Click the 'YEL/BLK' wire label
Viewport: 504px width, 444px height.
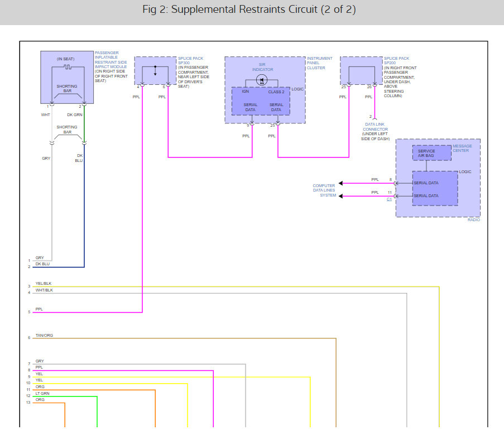(x=44, y=284)
